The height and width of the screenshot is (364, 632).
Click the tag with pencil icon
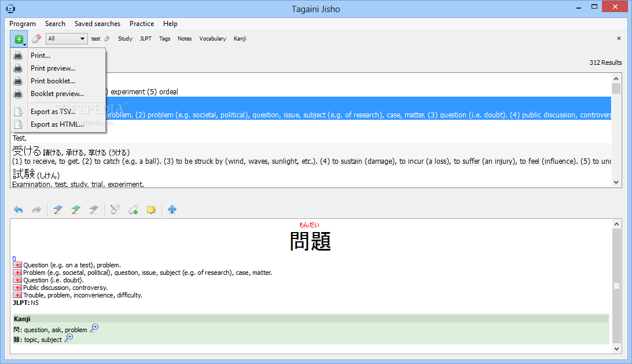click(115, 209)
